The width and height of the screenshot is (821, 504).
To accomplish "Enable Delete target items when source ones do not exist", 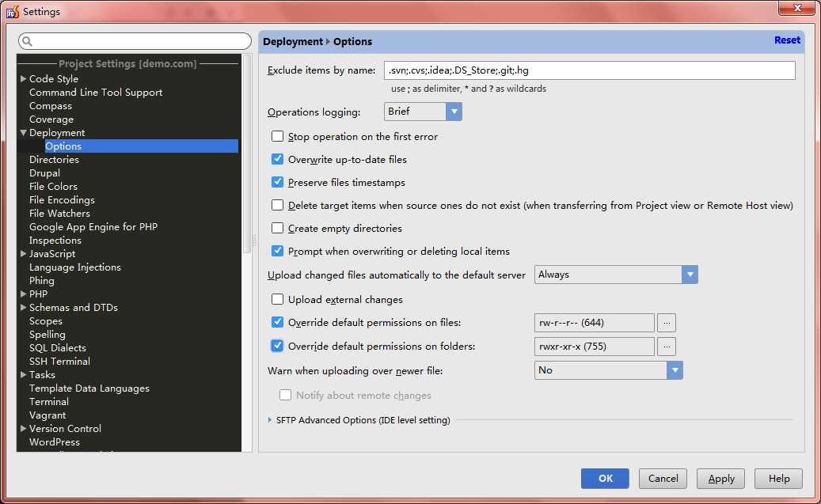I will point(278,205).
